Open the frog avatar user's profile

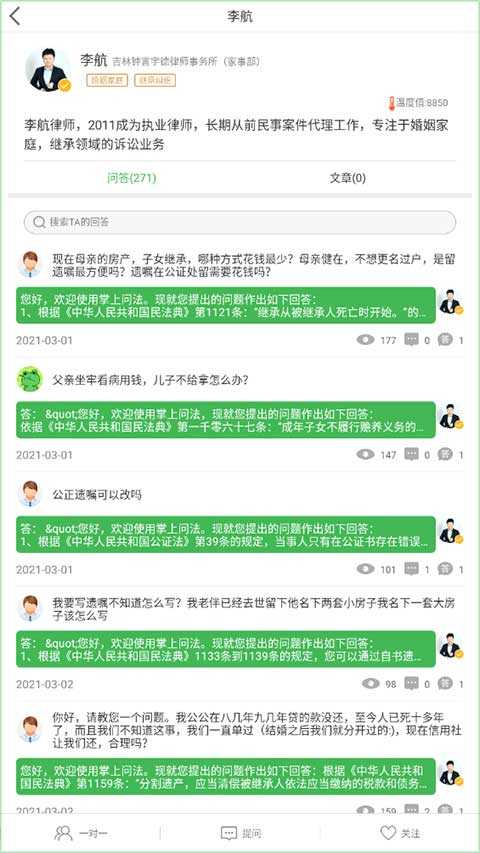[29, 379]
